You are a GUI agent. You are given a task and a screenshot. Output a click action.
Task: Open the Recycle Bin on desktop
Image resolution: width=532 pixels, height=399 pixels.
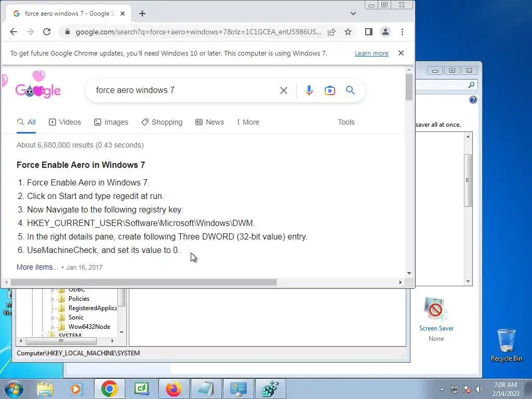[x=506, y=345]
